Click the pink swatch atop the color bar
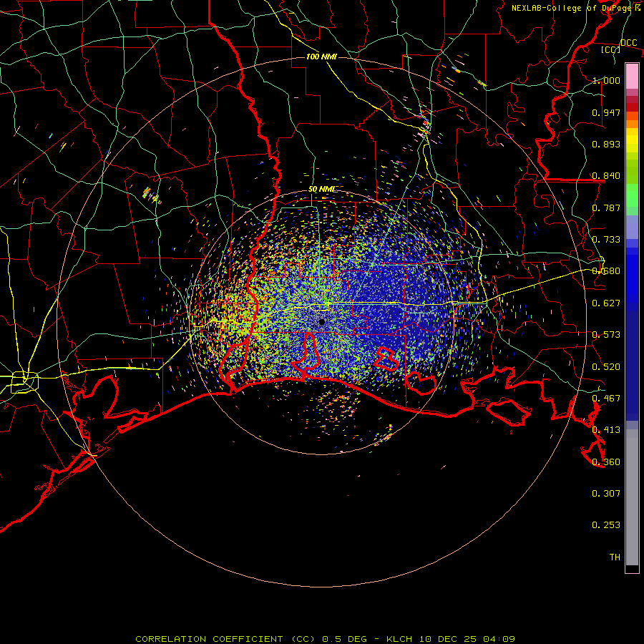The image size is (644, 644). (632, 77)
